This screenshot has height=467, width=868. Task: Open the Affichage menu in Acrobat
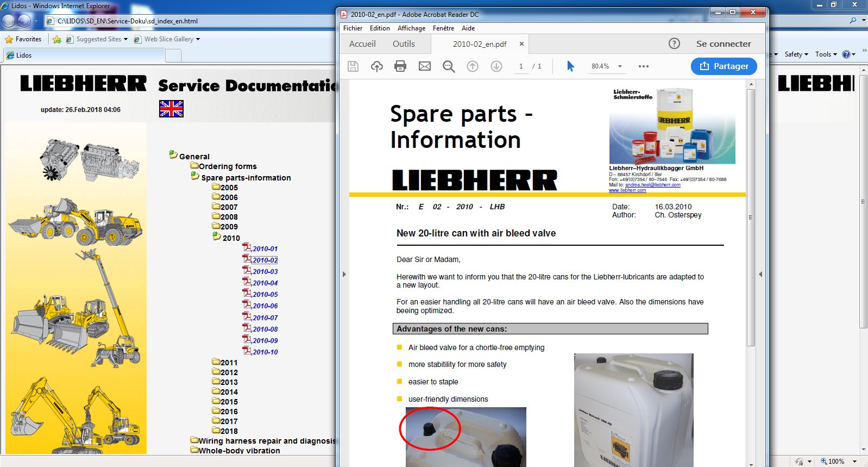[411, 28]
